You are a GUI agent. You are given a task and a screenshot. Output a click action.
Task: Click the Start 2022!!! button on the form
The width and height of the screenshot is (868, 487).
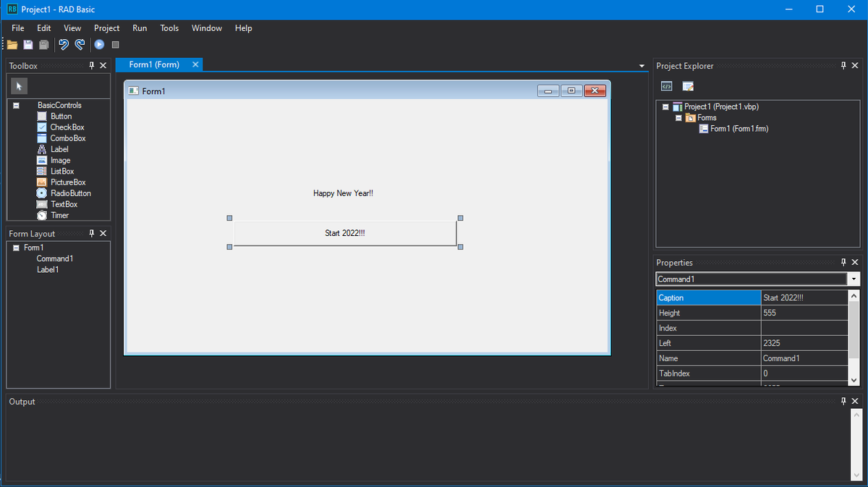(345, 233)
